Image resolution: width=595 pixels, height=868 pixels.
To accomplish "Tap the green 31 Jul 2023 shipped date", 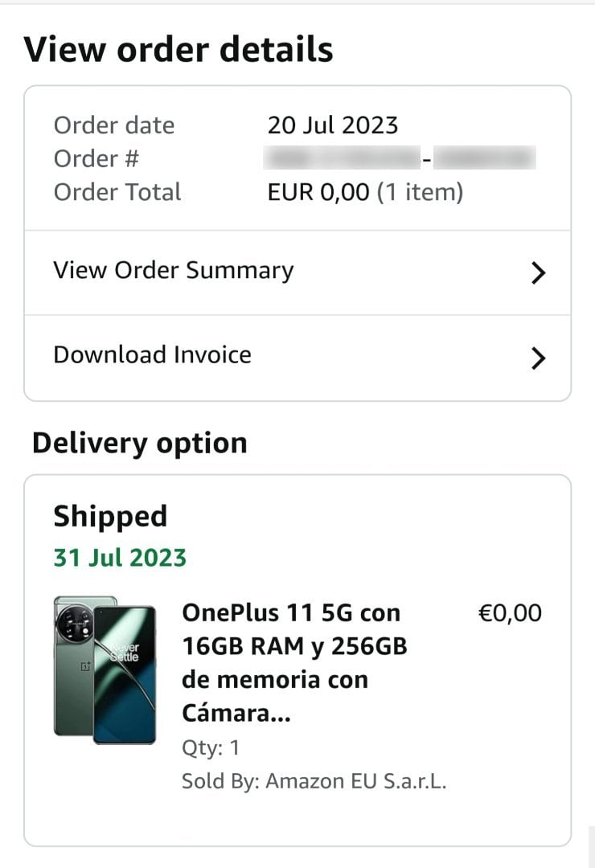I will click(120, 558).
